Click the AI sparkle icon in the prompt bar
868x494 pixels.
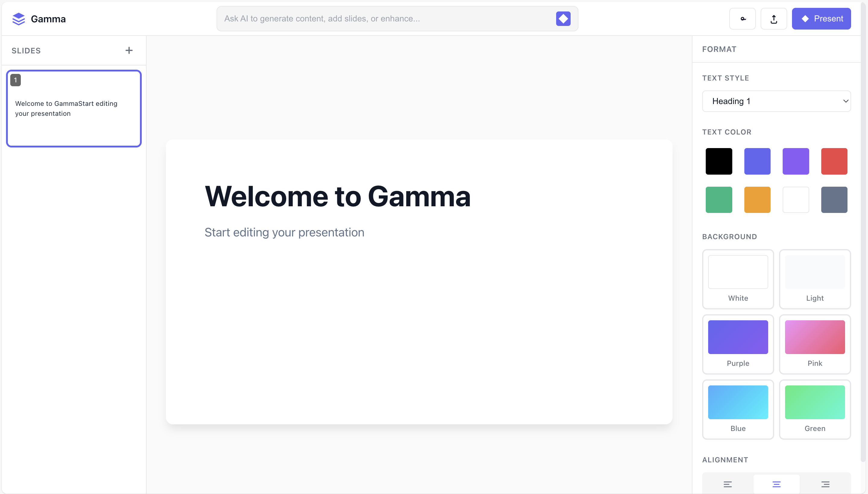(x=563, y=19)
